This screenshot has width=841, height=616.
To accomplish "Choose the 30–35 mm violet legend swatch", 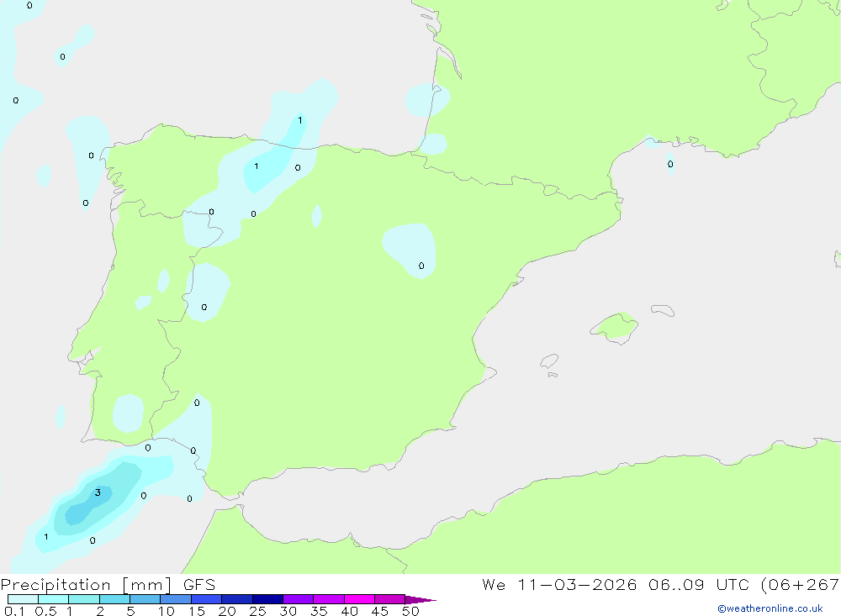I will [299, 599].
